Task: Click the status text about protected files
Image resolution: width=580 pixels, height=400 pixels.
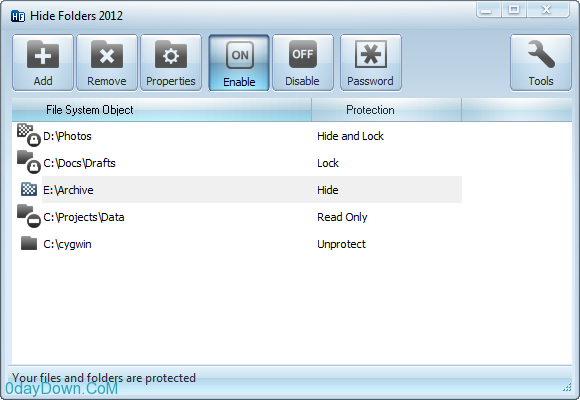Action: pyautogui.click(x=104, y=378)
